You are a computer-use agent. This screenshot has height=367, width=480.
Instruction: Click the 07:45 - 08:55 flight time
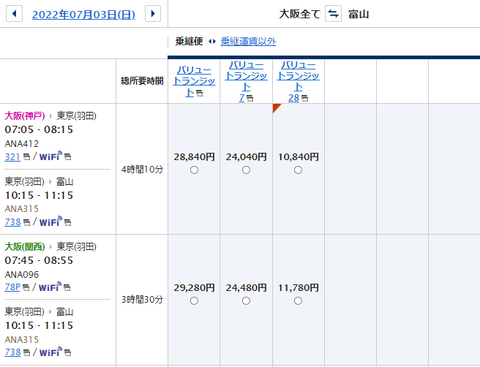39,260
